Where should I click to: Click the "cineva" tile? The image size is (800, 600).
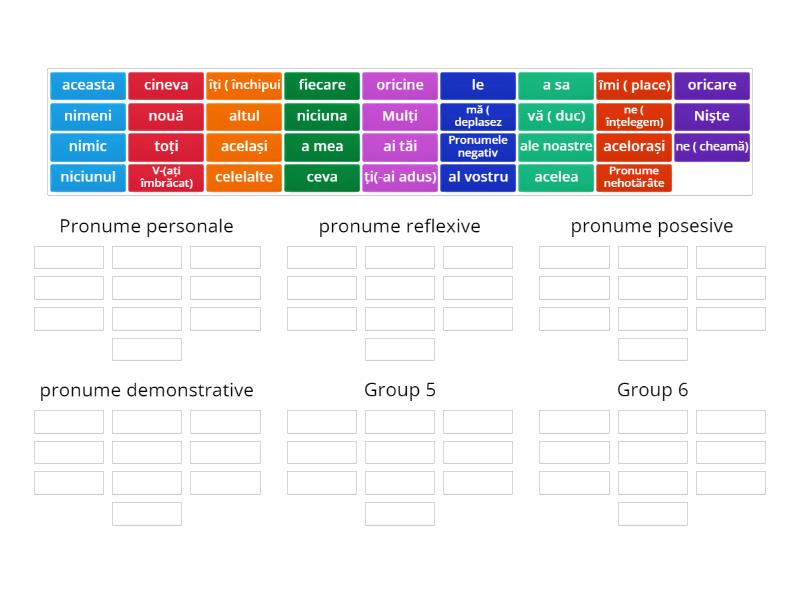165,85
